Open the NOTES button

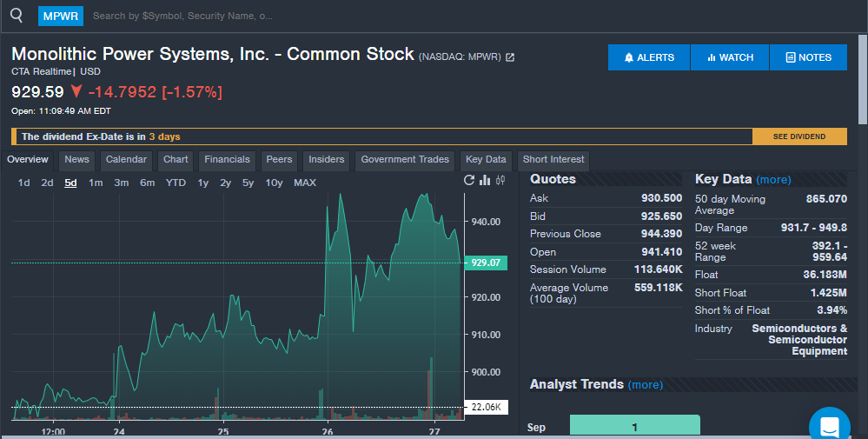coord(808,57)
